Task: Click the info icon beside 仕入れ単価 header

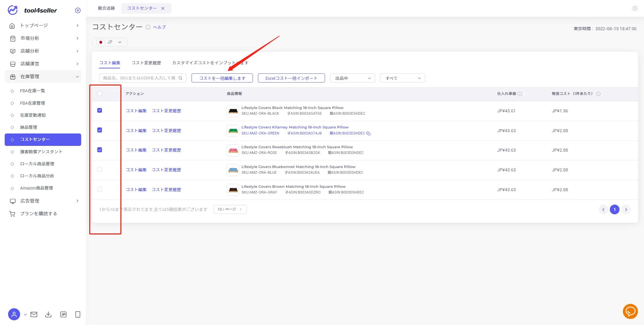Action: click(x=520, y=94)
